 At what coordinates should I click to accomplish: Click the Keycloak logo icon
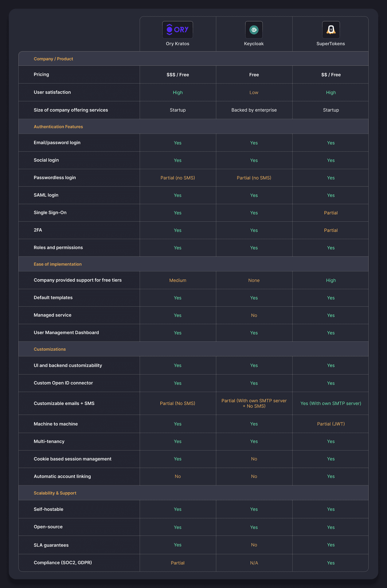254,30
